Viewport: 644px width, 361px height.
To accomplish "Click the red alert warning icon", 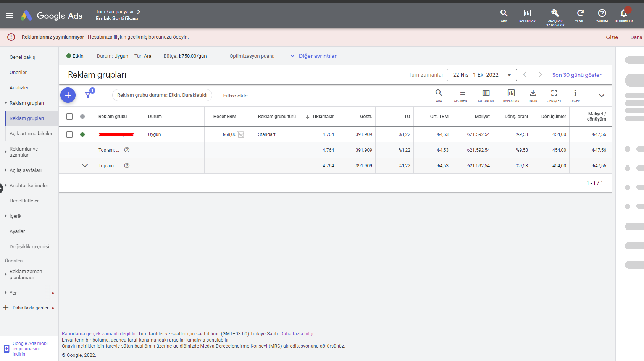I will (11, 37).
